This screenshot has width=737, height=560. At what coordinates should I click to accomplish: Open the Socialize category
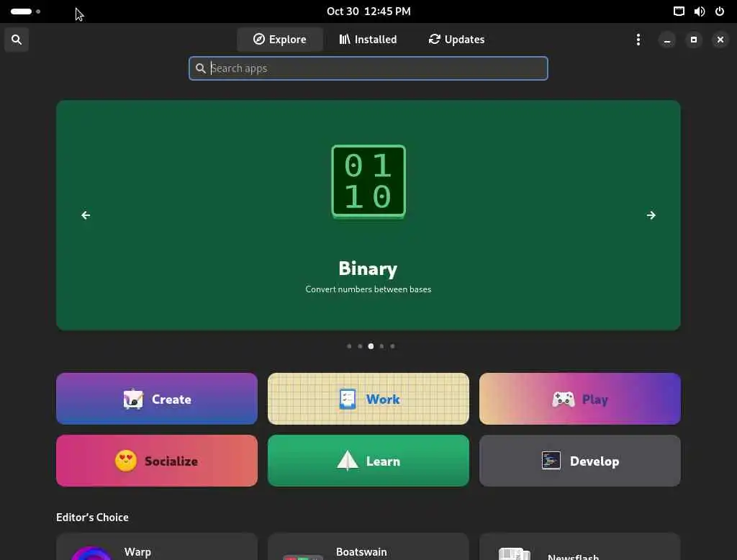[x=156, y=461]
